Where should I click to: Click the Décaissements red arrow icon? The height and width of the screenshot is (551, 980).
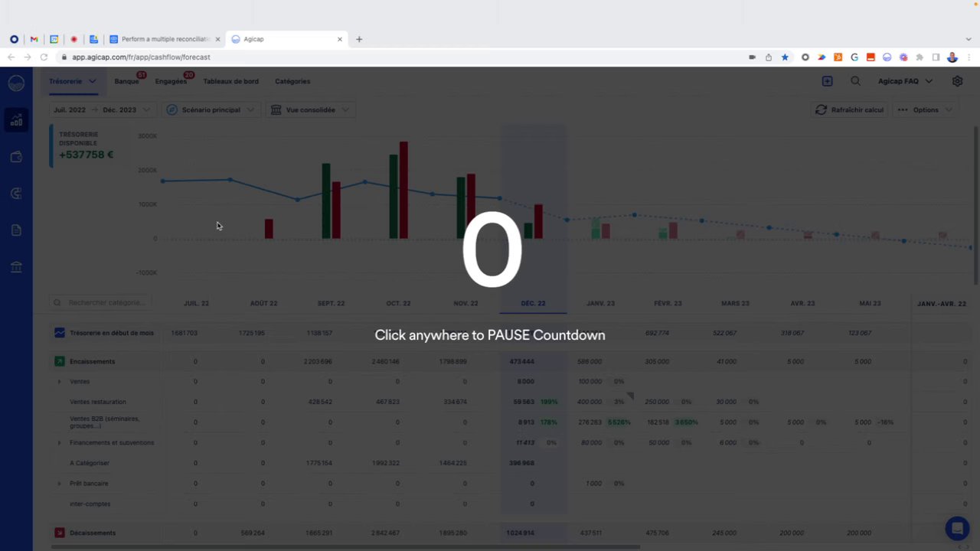(x=60, y=533)
